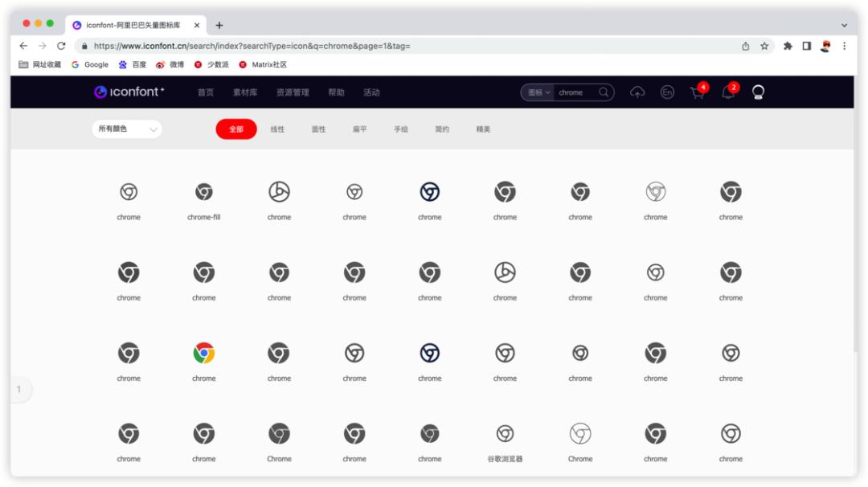Open the 素材库 menu
Screen dimensions: 868x487
pos(244,92)
